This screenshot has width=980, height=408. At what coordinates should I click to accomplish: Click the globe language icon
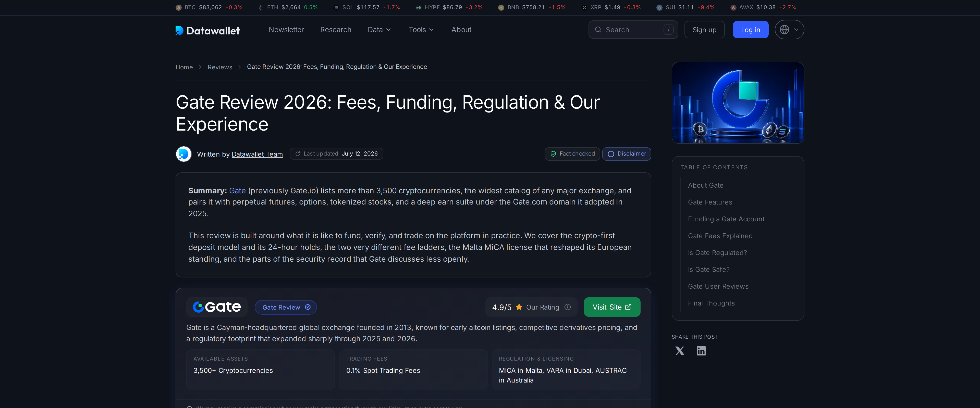tap(785, 30)
